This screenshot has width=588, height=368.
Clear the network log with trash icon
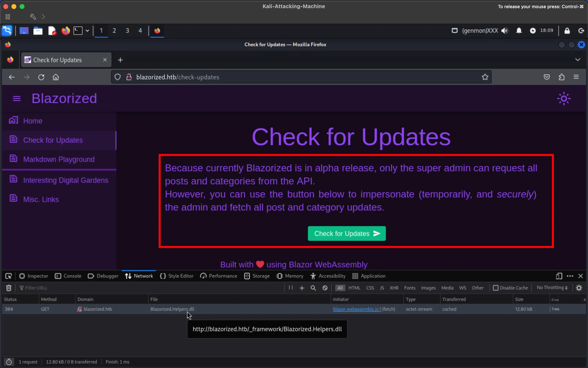click(x=9, y=288)
